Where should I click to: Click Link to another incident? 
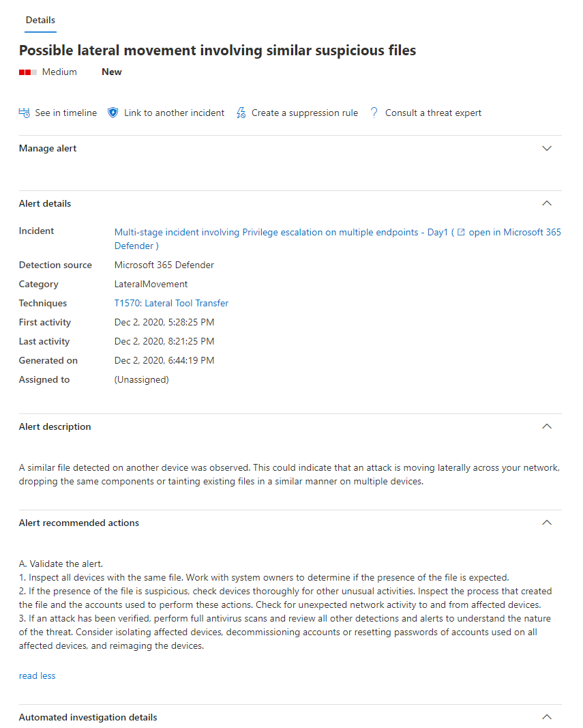(x=174, y=113)
